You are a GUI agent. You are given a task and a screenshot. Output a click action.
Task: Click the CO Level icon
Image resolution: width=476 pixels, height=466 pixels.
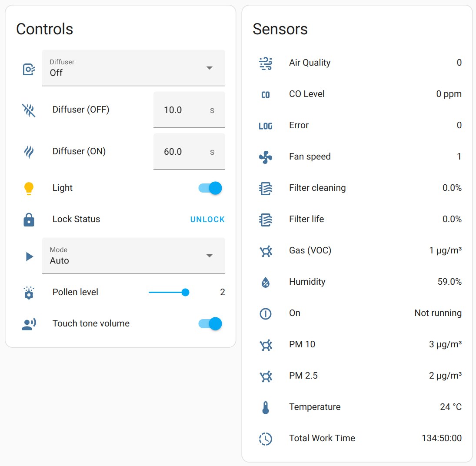point(266,94)
